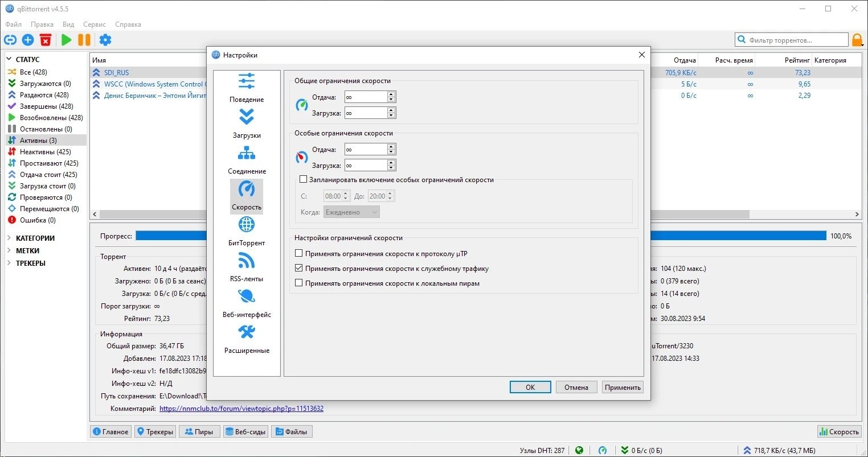
Task: Expand the ТРЕКЕРЫ sidebar section
Action: click(9, 263)
